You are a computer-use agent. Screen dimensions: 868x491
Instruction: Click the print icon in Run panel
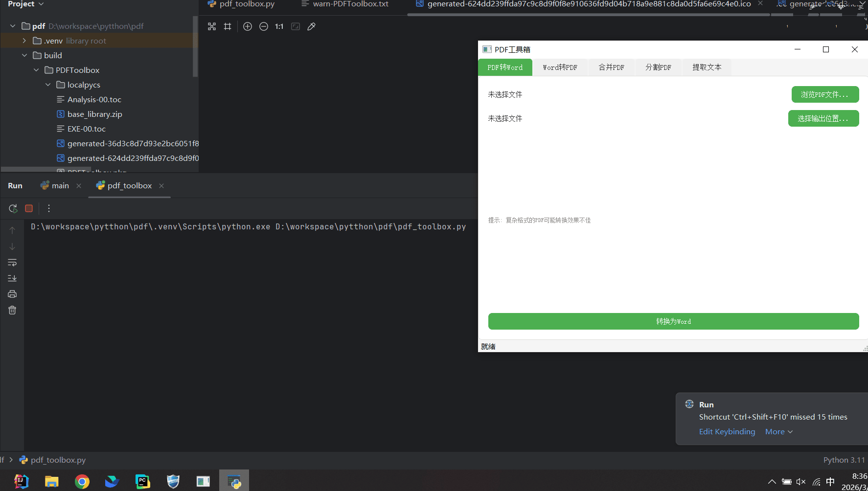pyautogui.click(x=12, y=294)
